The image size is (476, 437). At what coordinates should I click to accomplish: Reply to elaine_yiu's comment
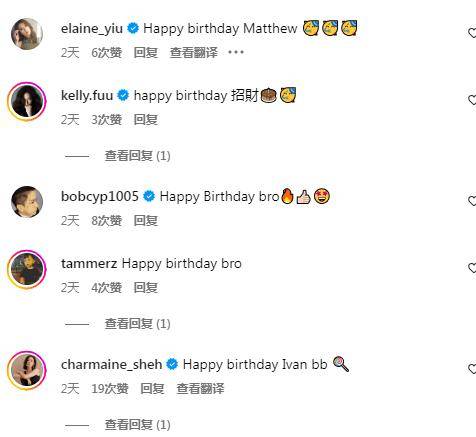point(146,53)
